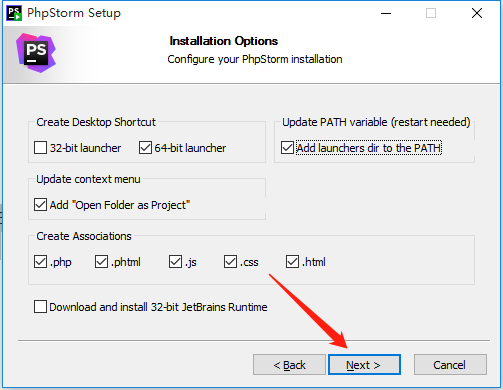Return to previous page with Back
This screenshot has width=503, height=390.
coord(289,365)
